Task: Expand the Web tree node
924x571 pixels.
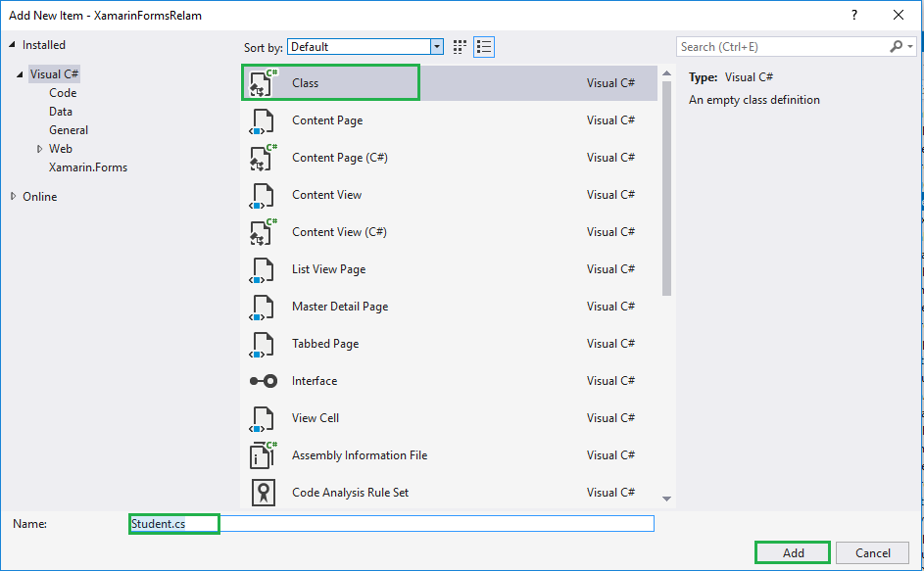Action: pyautogui.click(x=40, y=149)
